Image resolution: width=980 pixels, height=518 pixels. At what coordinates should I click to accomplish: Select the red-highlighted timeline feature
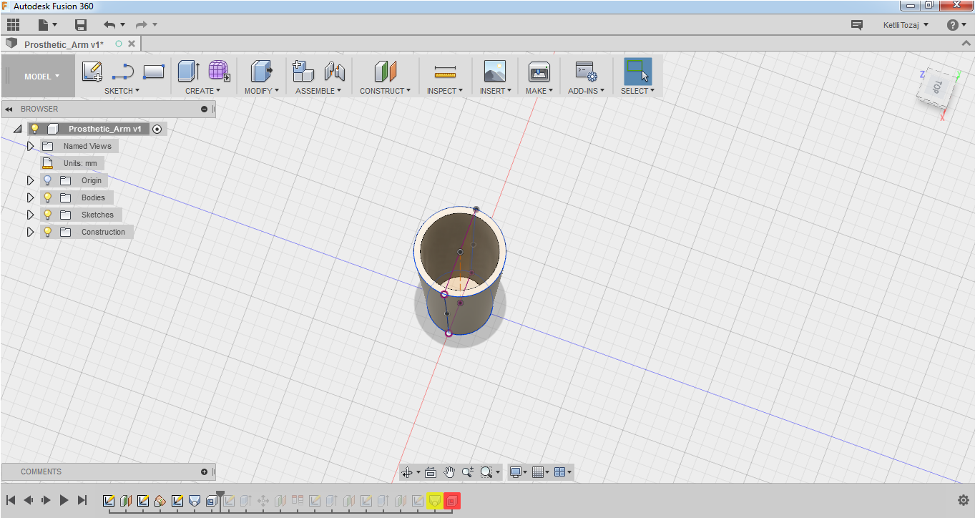[451, 501]
